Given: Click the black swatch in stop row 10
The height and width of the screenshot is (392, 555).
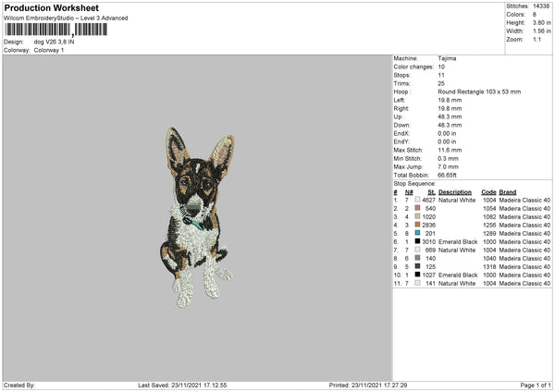Looking at the screenshot, I should 418,275.
